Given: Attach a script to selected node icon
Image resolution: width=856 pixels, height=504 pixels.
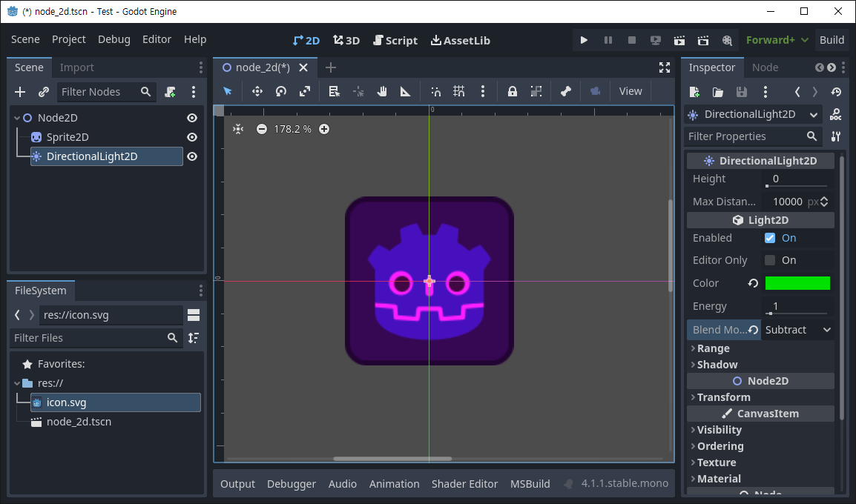Looking at the screenshot, I should (x=171, y=92).
